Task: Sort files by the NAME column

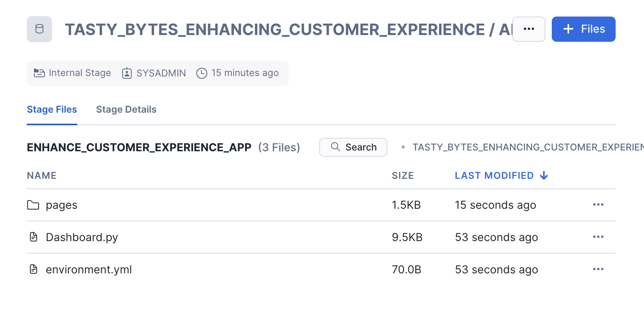Action: (x=42, y=176)
